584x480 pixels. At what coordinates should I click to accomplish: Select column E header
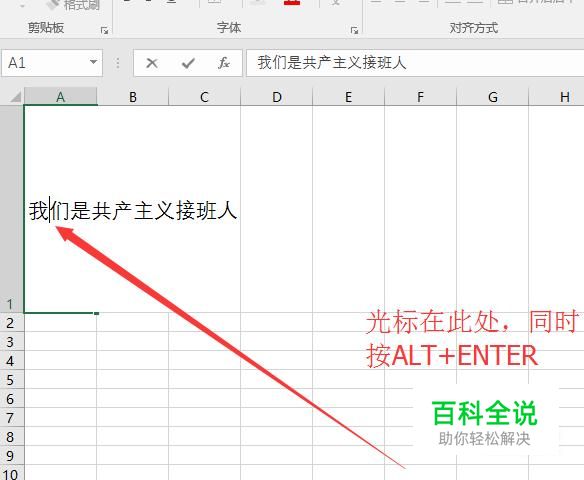tap(348, 97)
